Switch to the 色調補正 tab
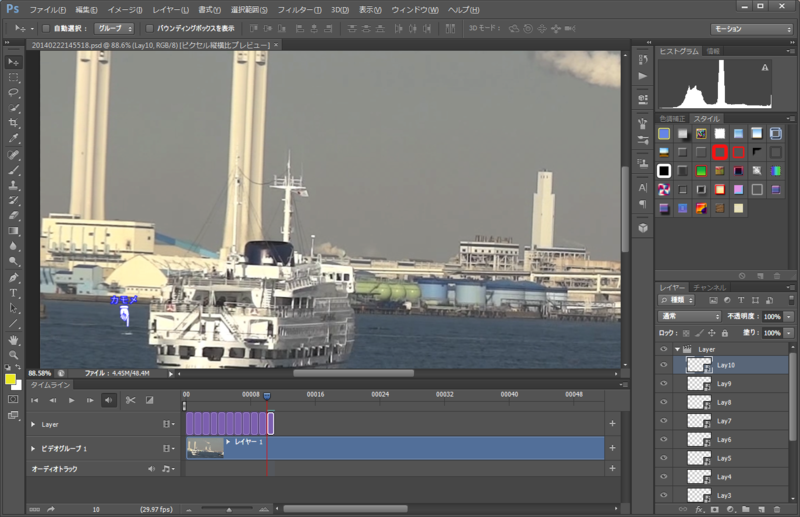 672,118
